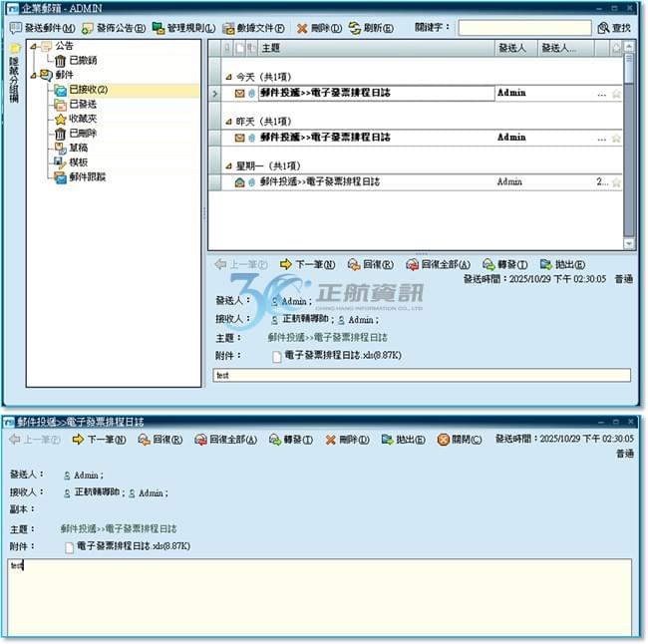This screenshot has height=644, width=648.
Task: Star yesterday's message row
Action: point(616,139)
